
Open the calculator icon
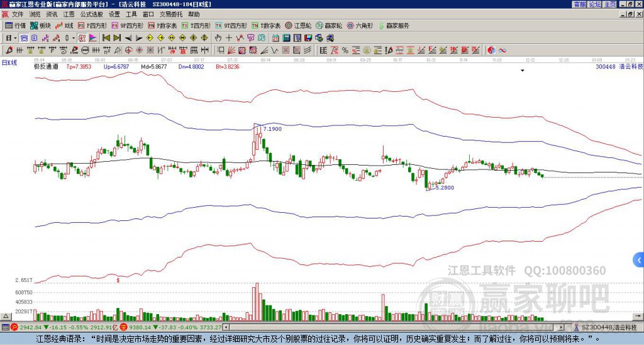(286, 38)
